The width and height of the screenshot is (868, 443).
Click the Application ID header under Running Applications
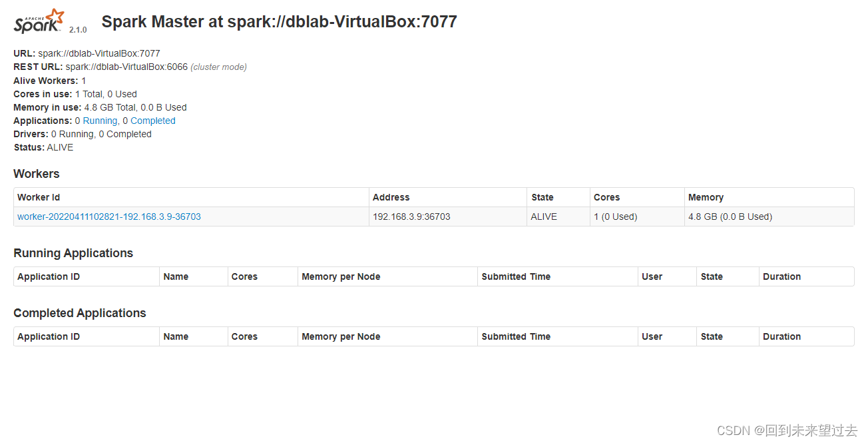coord(49,276)
